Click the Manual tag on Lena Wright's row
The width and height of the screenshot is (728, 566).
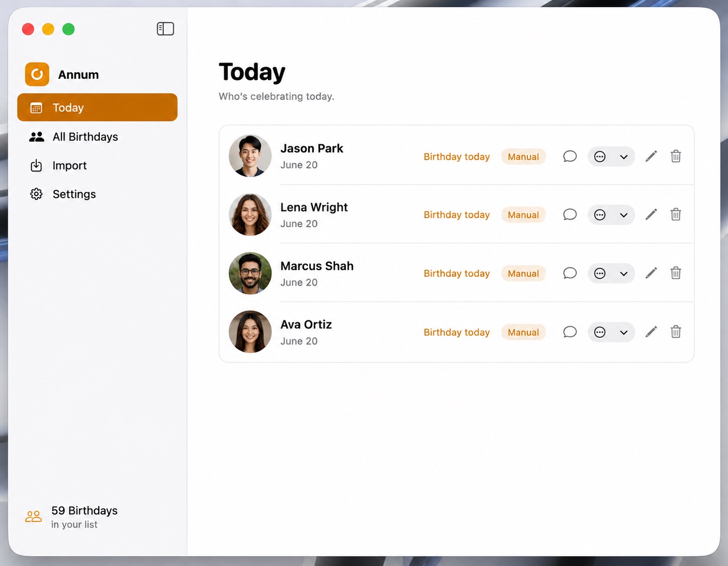tap(523, 215)
